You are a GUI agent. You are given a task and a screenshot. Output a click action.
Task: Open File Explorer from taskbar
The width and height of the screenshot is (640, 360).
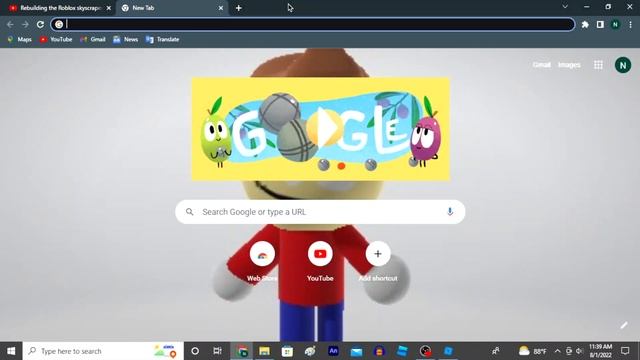click(x=264, y=351)
